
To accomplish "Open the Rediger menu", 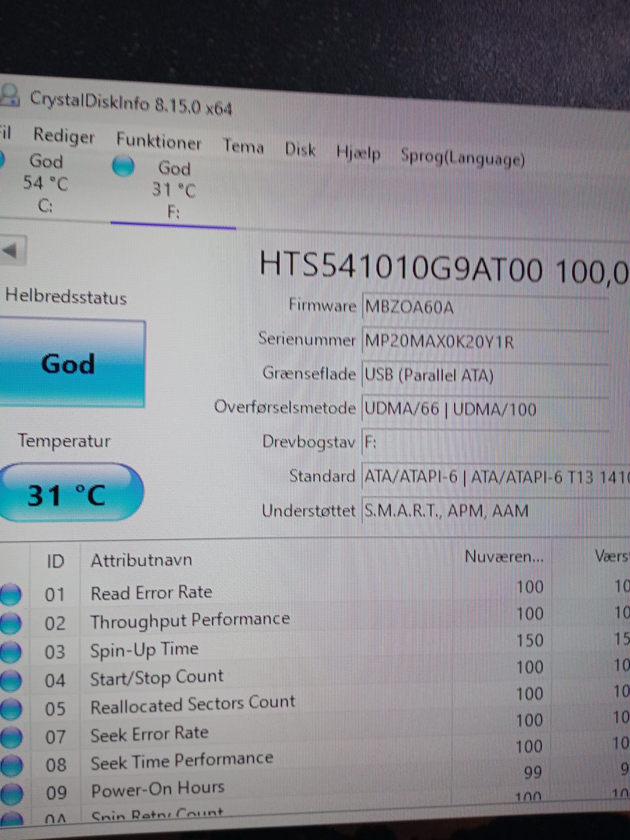I will click(x=64, y=136).
